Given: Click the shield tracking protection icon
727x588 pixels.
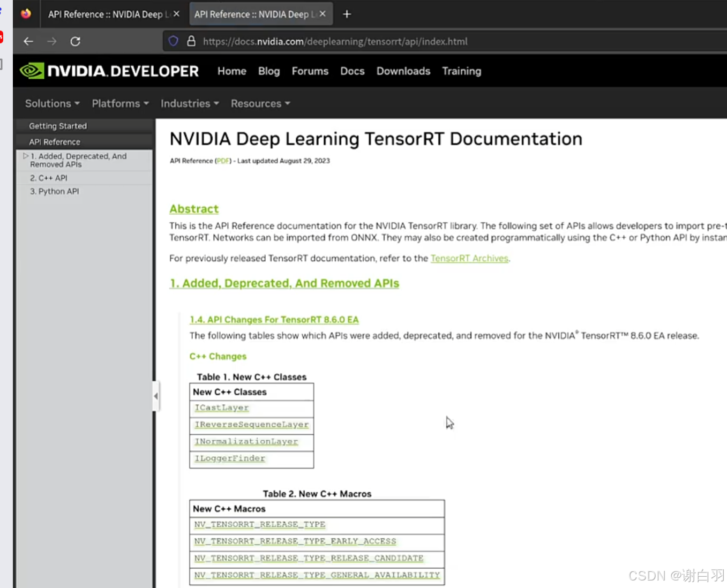Looking at the screenshot, I should pyautogui.click(x=174, y=41).
